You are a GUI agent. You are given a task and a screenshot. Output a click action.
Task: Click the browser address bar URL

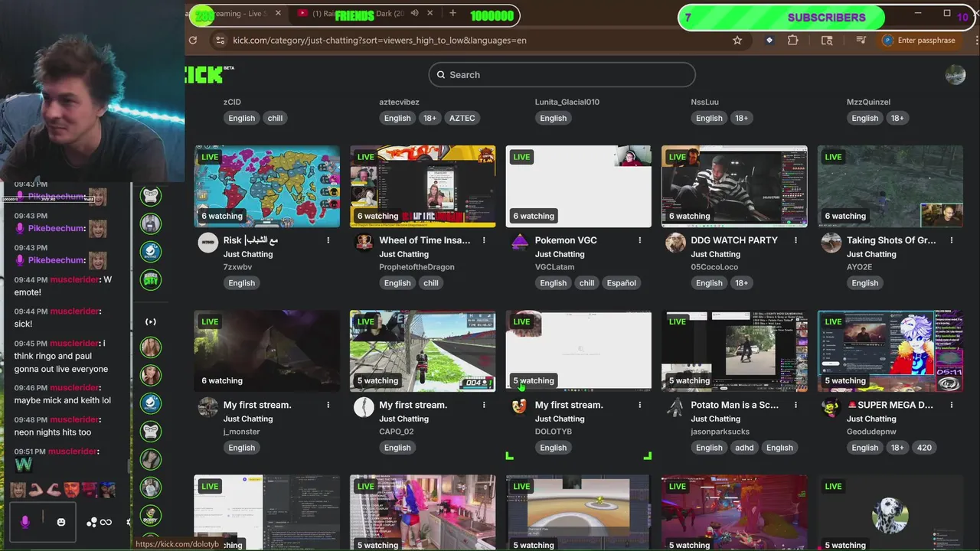(x=380, y=41)
